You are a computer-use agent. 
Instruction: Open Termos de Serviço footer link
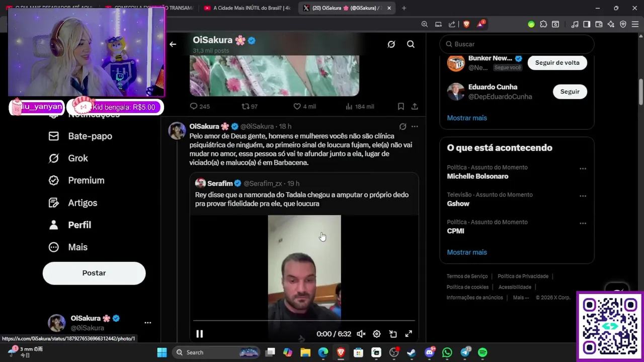click(x=467, y=277)
